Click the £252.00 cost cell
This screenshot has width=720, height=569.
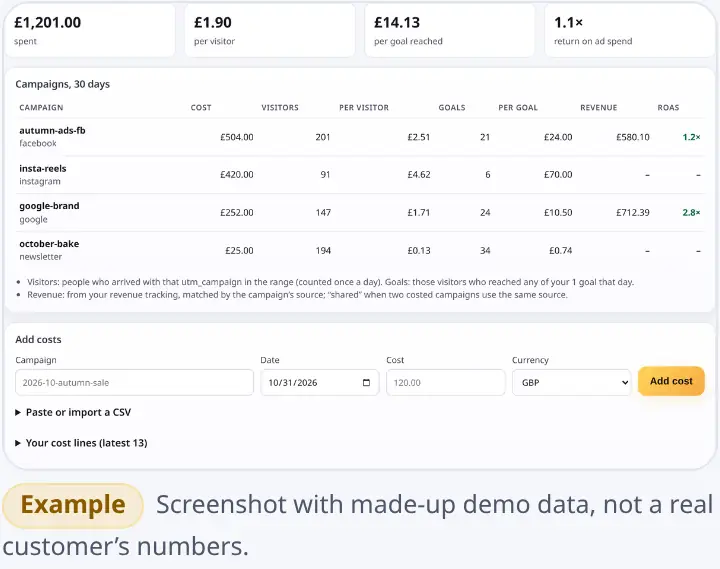(236, 213)
